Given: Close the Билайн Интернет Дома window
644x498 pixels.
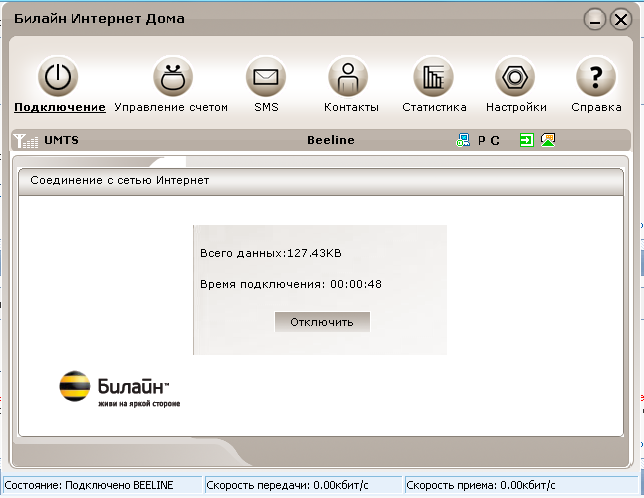Looking at the screenshot, I should click(620, 19).
